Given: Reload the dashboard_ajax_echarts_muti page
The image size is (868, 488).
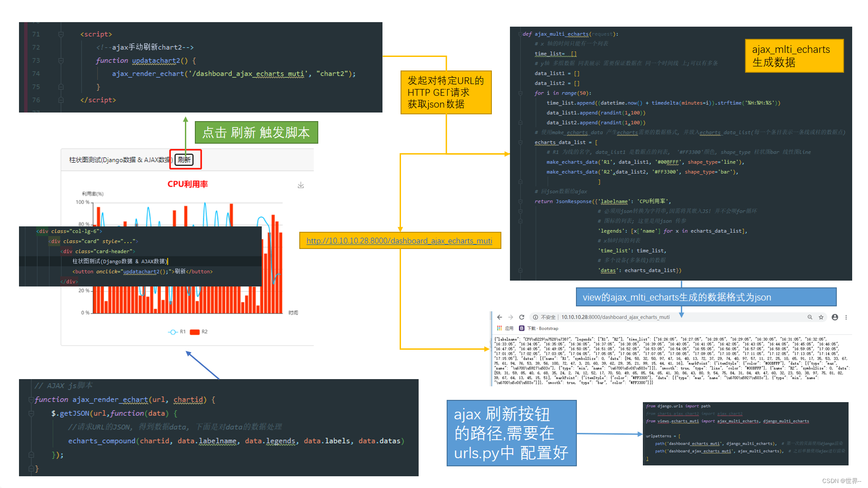Looking at the screenshot, I should (x=522, y=317).
